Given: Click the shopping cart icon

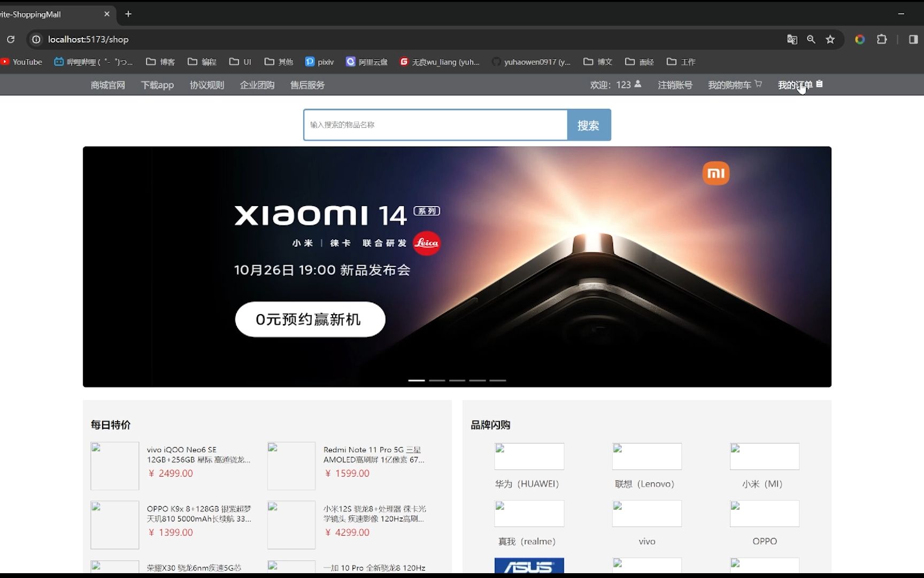Looking at the screenshot, I should (x=758, y=84).
